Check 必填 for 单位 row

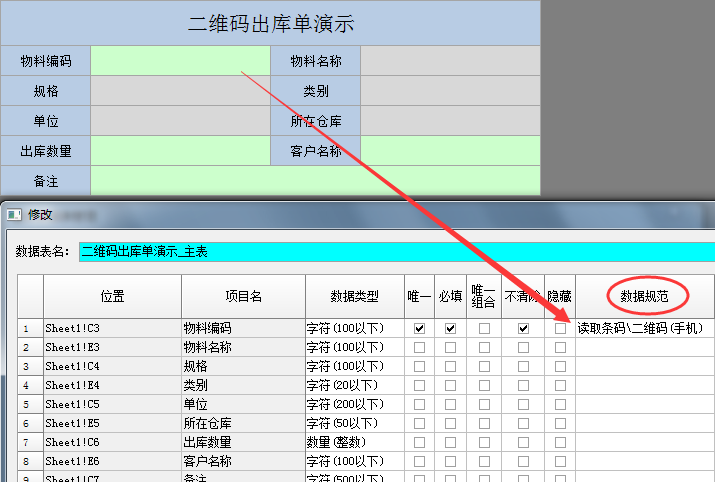(450, 404)
